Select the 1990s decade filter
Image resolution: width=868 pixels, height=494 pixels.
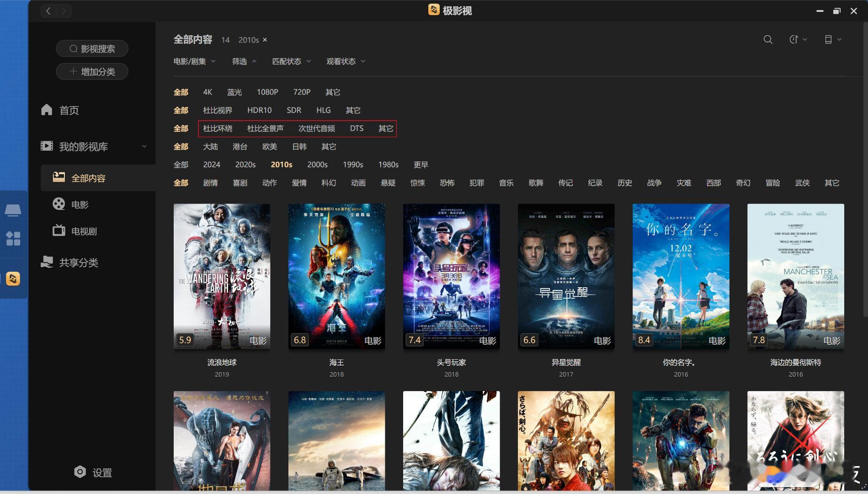pos(353,165)
